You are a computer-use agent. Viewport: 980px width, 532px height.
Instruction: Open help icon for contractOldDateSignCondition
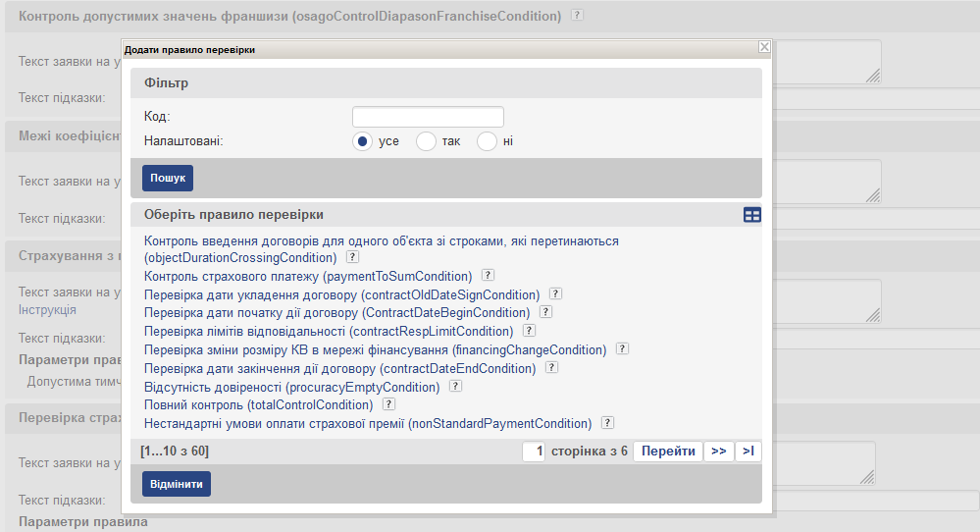pyautogui.click(x=555, y=293)
